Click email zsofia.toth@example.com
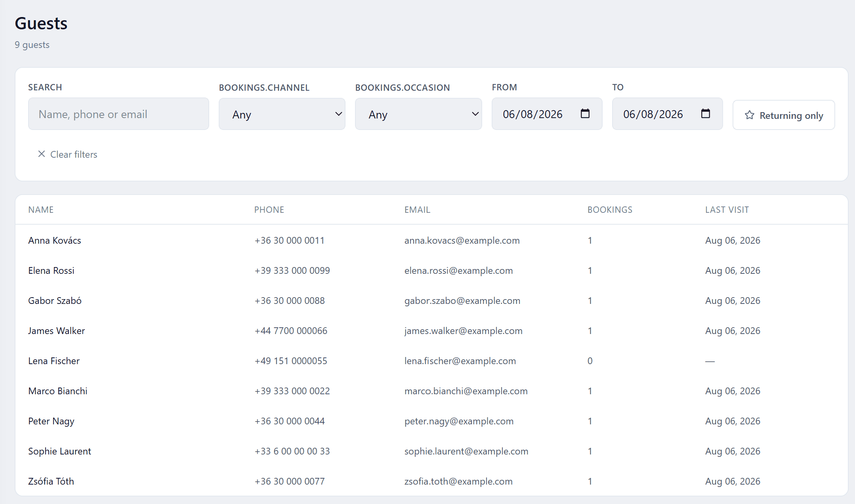This screenshot has height=504, width=855. point(458,481)
